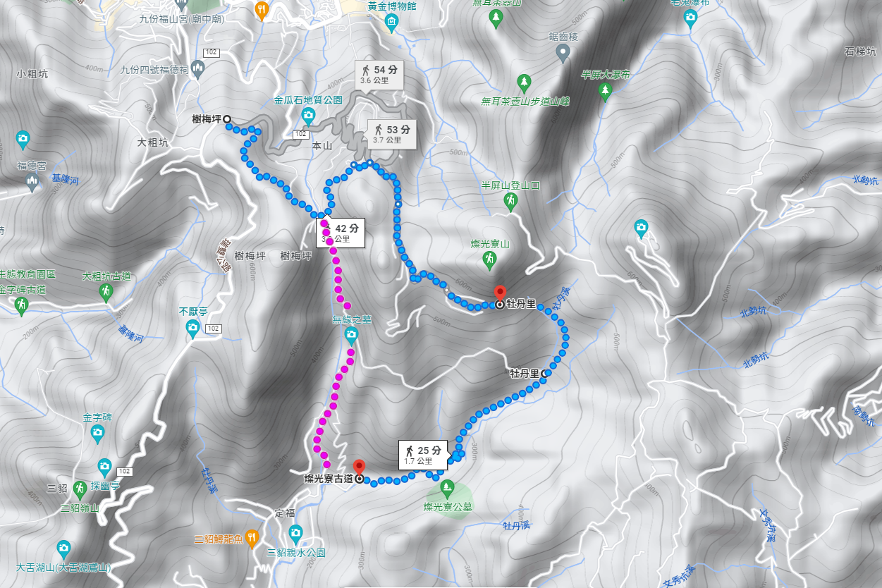Viewport: 882px width, 588px height.
Task: Choose the 53 分 3.7 公里 walking route
Action: coord(392,133)
